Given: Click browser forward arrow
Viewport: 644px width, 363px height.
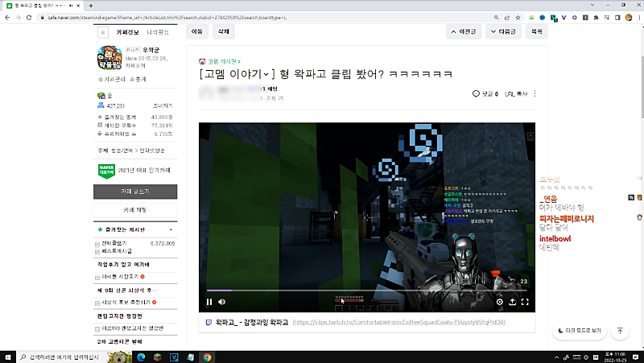Looking at the screenshot, I should point(18,18).
